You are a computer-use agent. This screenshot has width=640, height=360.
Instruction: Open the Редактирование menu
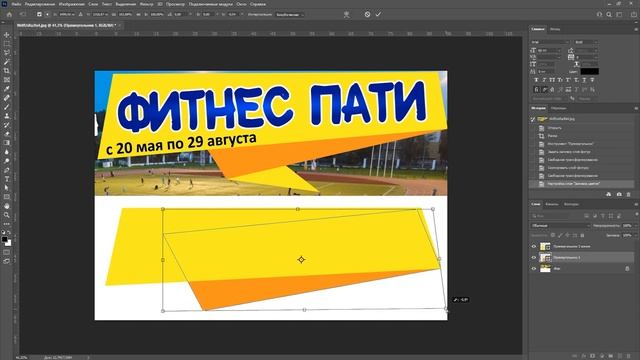pos(40,4)
